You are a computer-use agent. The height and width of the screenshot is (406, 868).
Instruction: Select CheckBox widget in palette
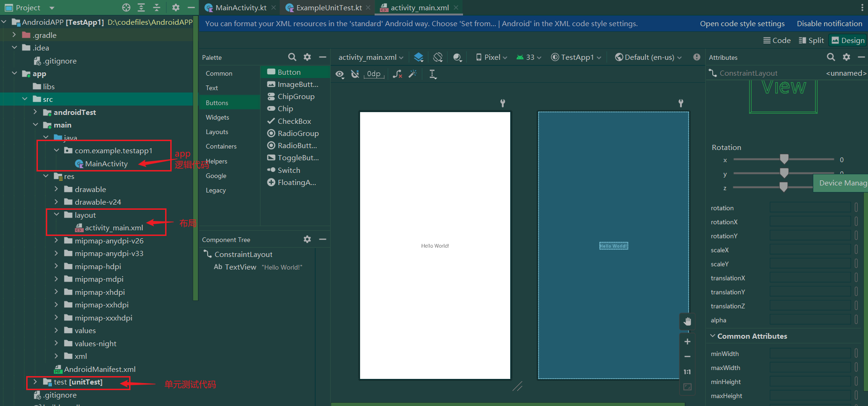click(x=295, y=121)
